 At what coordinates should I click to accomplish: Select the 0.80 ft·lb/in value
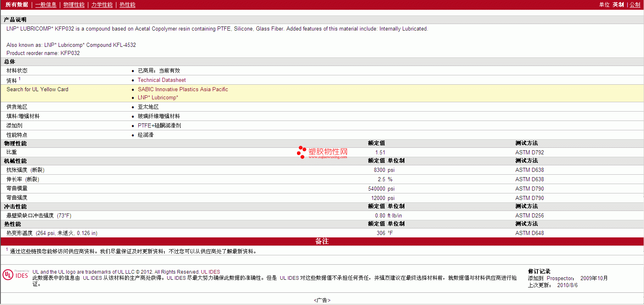pyautogui.click(x=388, y=215)
